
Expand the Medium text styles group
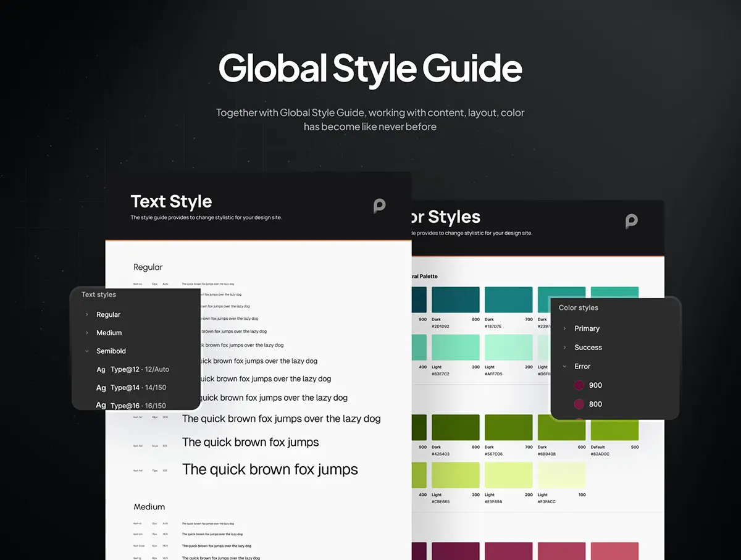pyautogui.click(x=87, y=333)
